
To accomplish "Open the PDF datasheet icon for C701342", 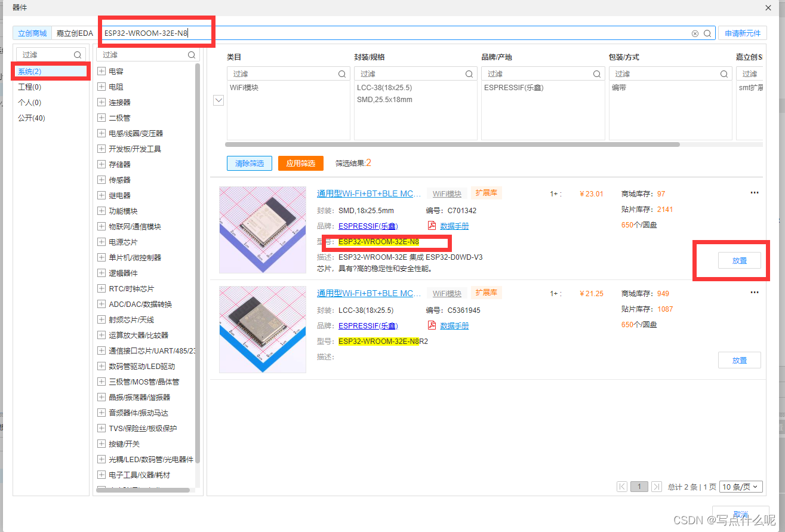I will [432, 226].
